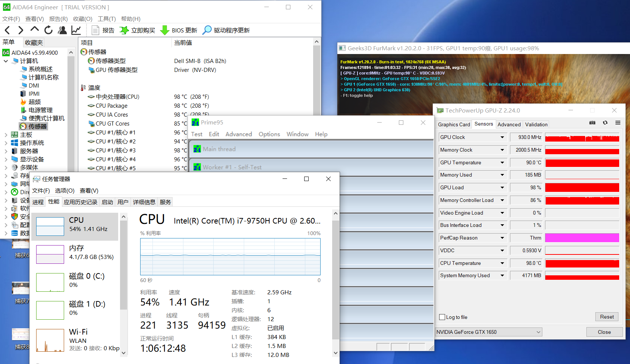The image size is (630, 364).
Task: Click the GPU Load red graph bar
Action: [x=582, y=187]
